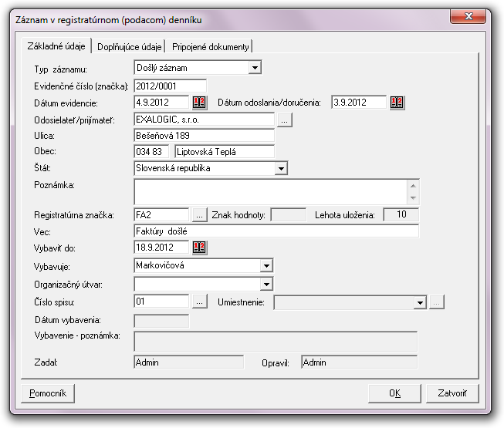Open the Vybavuje dropdown
This screenshot has width=504, height=428.
[266, 265]
